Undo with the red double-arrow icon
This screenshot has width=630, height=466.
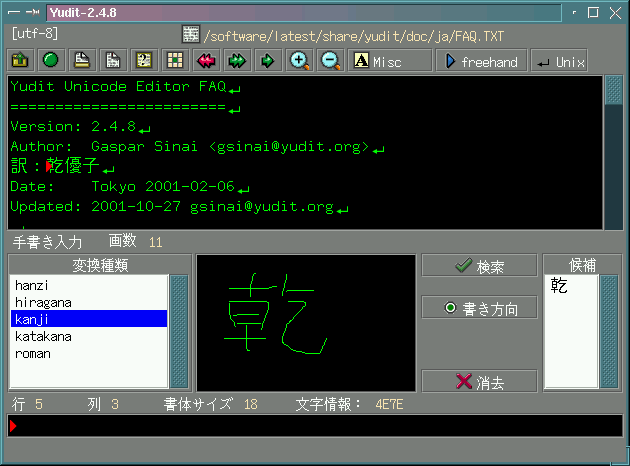206,61
